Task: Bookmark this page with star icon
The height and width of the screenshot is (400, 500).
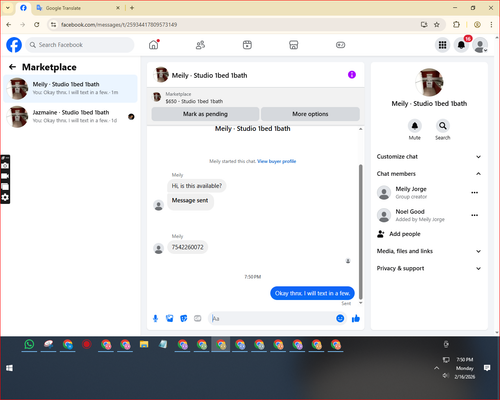Action: pyautogui.click(x=437, y=24)
